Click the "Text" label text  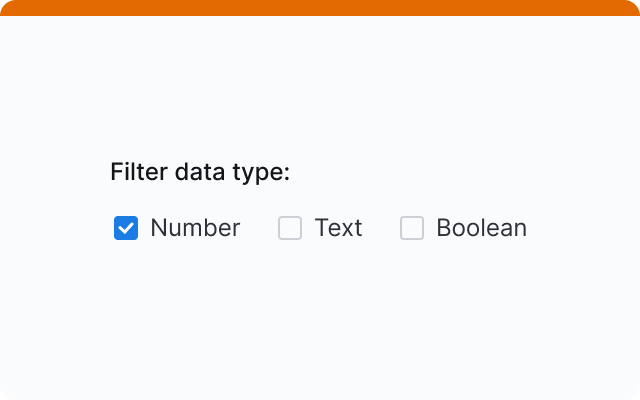tap(338, 228)
